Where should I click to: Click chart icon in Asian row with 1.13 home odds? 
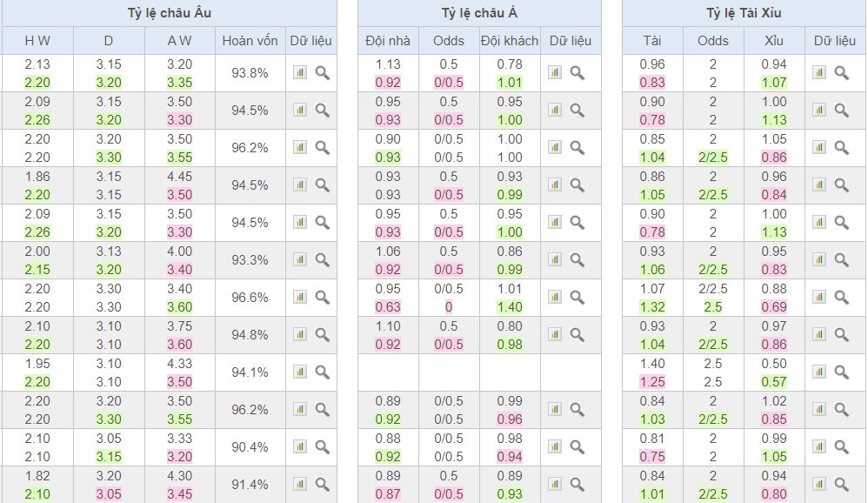[x=555, y=73]
